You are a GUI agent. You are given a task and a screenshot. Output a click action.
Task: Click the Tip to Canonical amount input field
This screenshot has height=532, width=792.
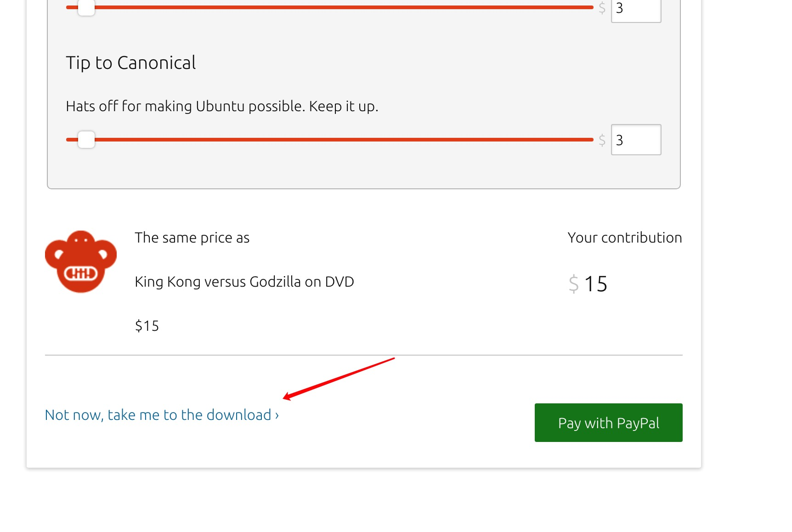[x=636, y=140]
